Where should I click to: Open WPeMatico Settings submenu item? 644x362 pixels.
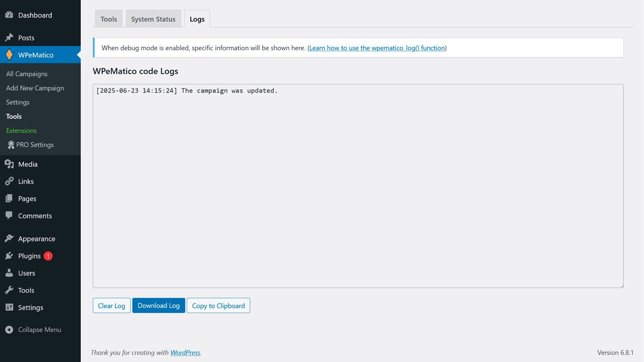pos(18,102)
